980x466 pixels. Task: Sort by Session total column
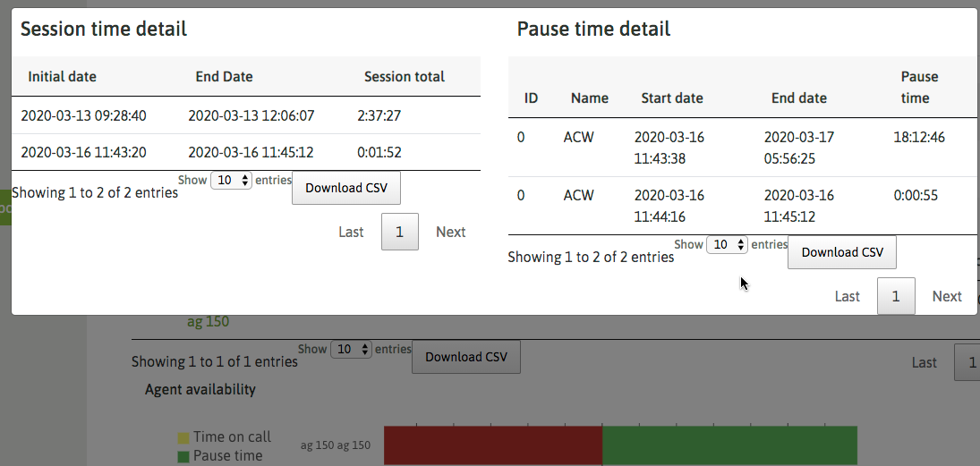point(404,77)
